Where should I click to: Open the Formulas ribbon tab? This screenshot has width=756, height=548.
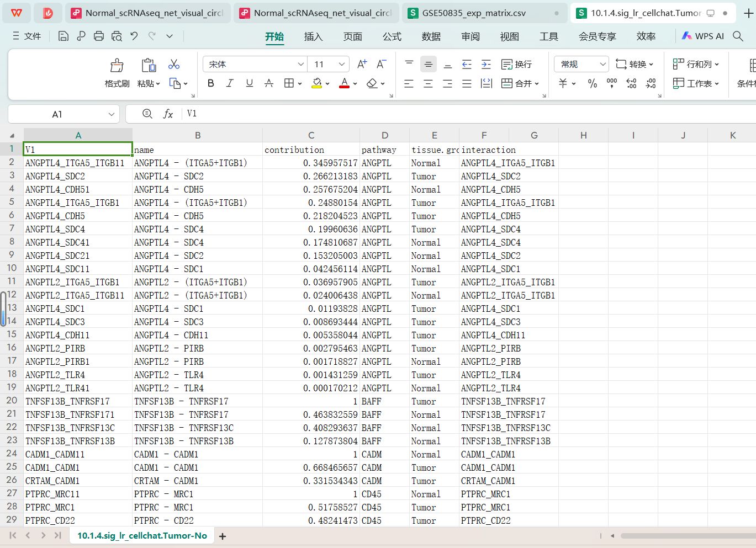pyautogui.click(x=392, y=36)
